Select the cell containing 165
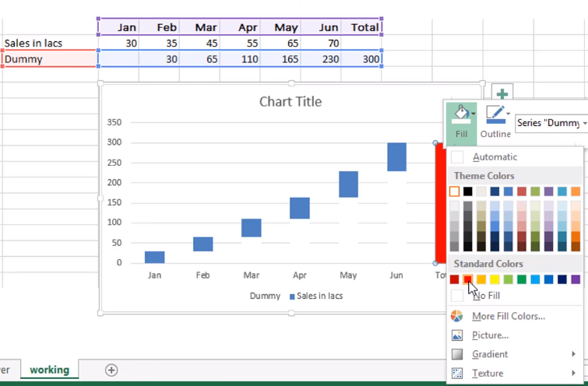Viewport: 588px width, 386px height. (280, 59)
